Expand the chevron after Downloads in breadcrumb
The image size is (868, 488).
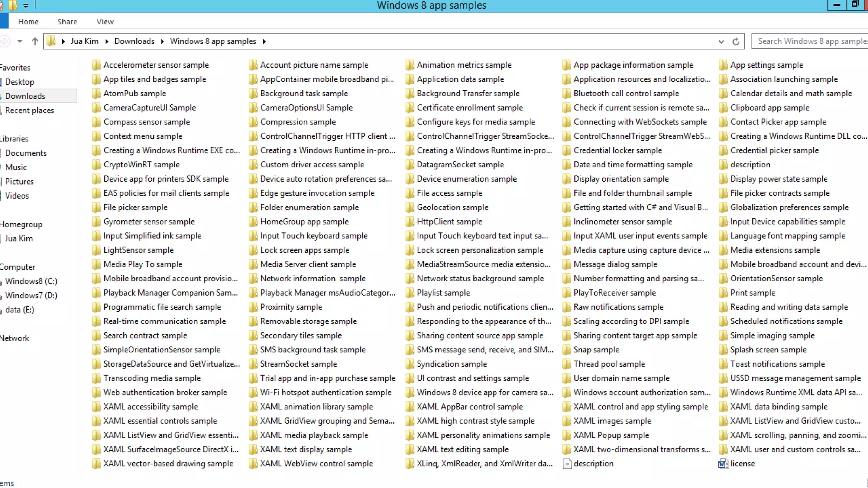[x=162, y=41]
